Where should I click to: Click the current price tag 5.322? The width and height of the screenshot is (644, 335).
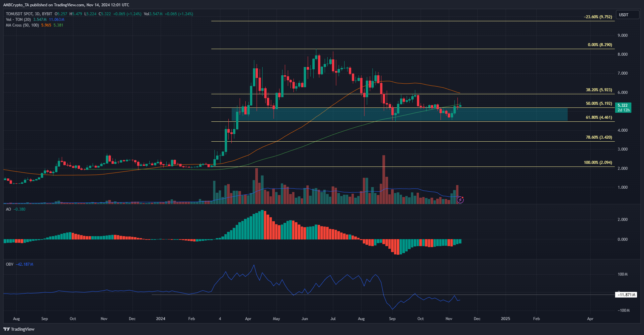pyautogui.click(x=623, y=105)
